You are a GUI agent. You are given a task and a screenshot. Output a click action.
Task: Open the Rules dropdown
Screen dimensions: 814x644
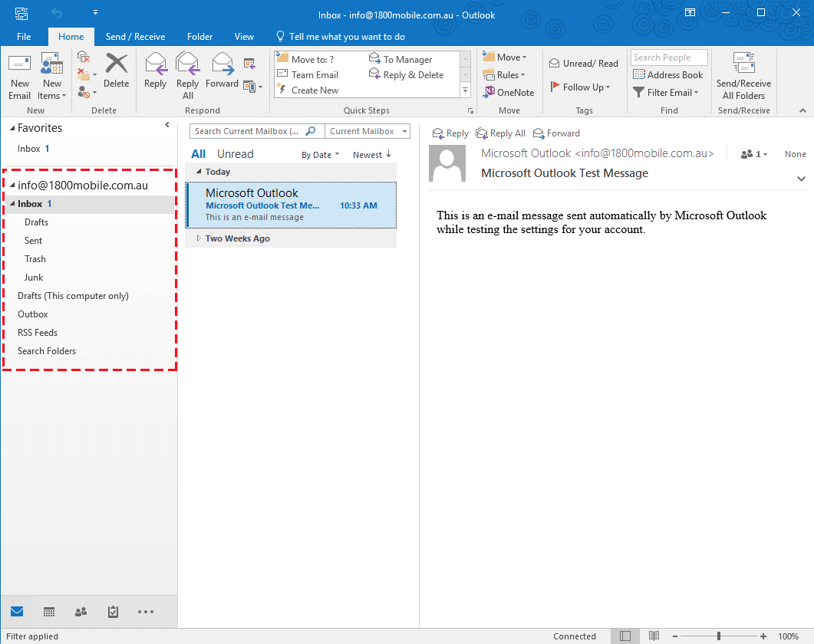tap(504, 74)
